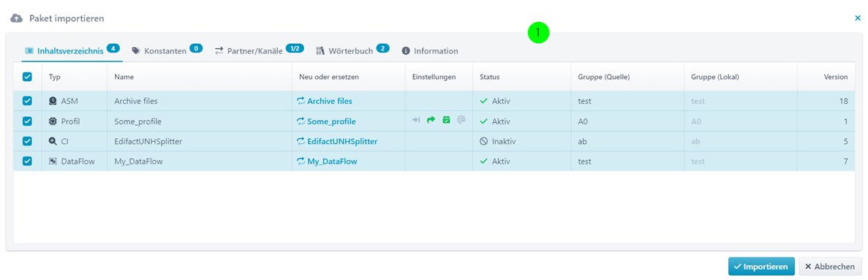
Task: Click the cloud upload icon beside Paket importieren
Action: click(17, 18)
